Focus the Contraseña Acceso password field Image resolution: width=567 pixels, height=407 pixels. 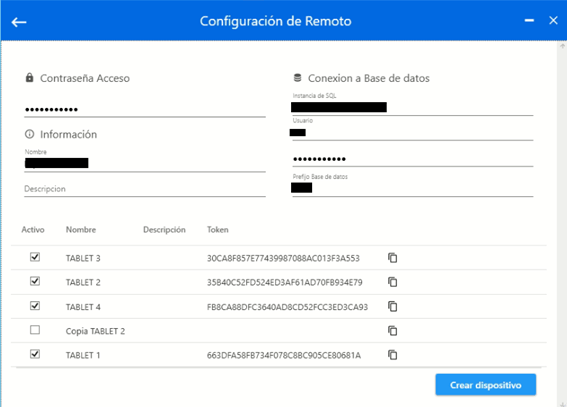(145, 110)
